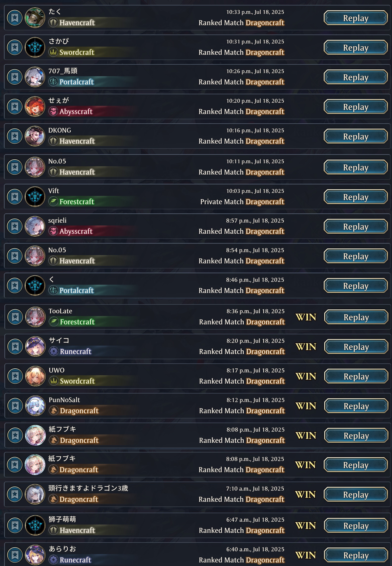
Task: Click Replay for あらりお Runecraft match
Action: [356, 555]
